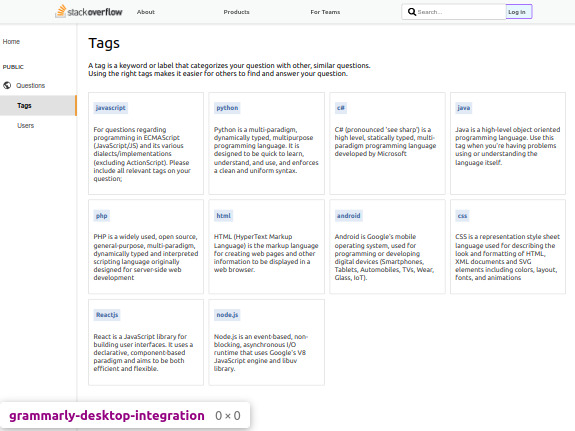This screenshot has height=431, width=575.
Task: Open the python tag
Action: tap(227, 108)
